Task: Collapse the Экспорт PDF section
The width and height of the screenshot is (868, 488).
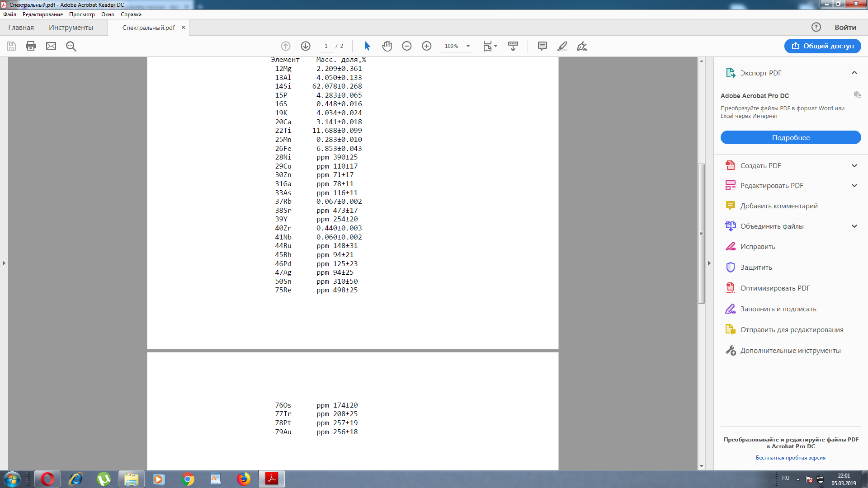Action: 854,73
